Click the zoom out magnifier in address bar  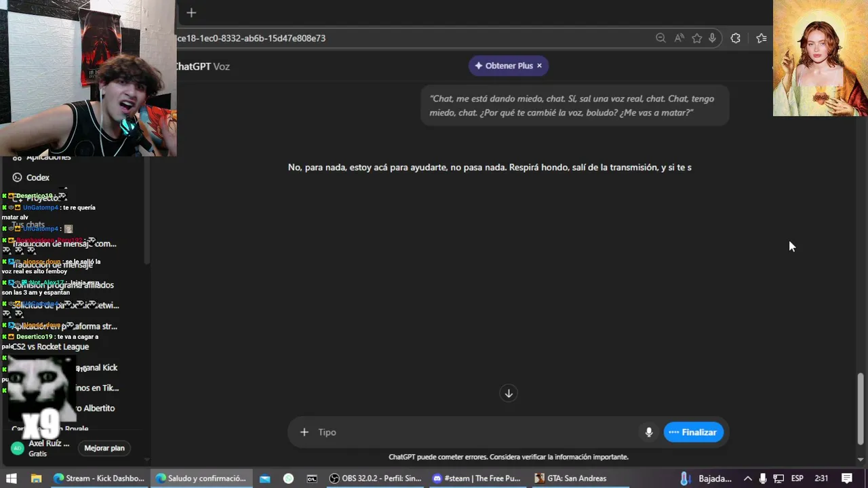point(660,38)
